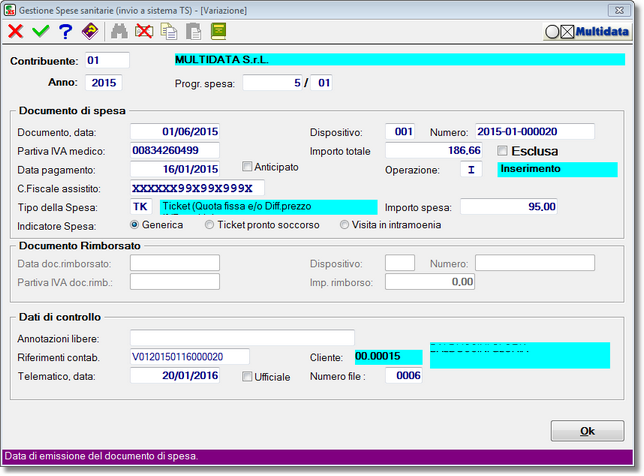Click the Ok button
This screenshot has height=476, width=644.
point(587,431)
